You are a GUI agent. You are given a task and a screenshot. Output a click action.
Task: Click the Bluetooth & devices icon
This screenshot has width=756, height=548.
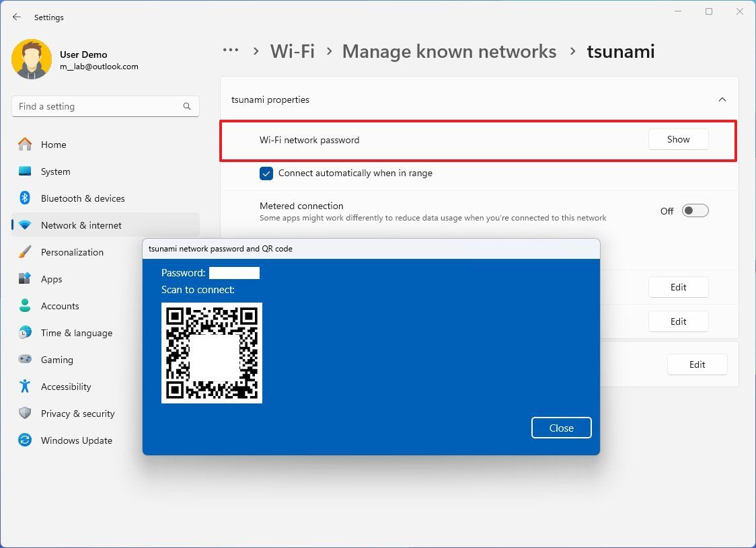tap(25, 198)
